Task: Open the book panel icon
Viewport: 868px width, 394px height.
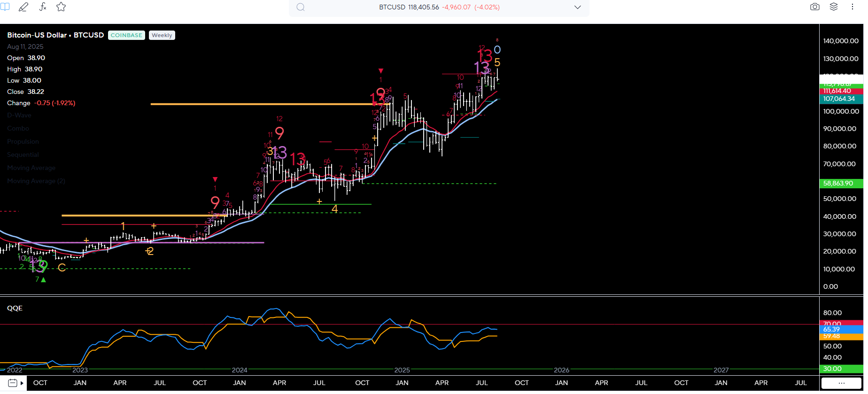Action: tap(5, 7)
